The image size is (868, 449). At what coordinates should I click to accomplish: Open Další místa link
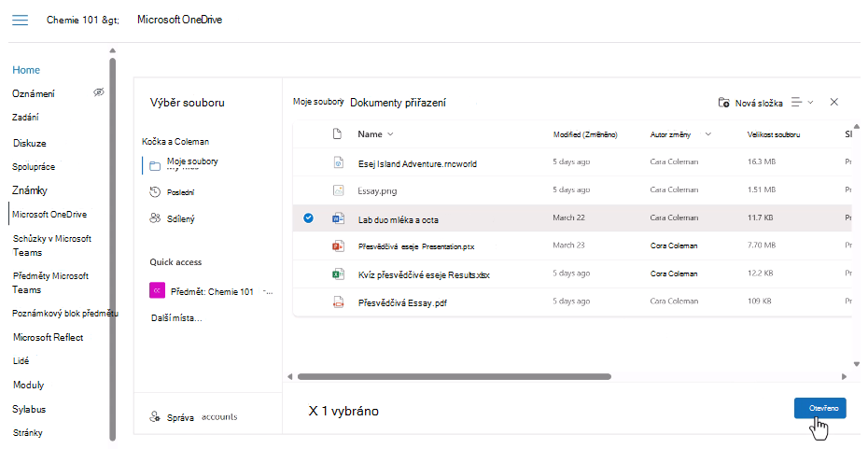click(176, 318)
